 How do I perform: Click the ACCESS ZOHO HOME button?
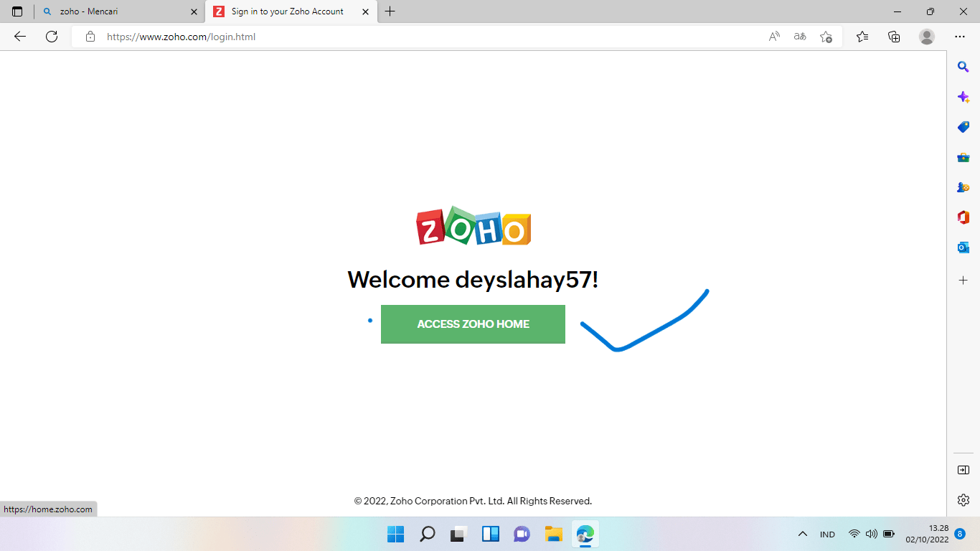[473, 324]
